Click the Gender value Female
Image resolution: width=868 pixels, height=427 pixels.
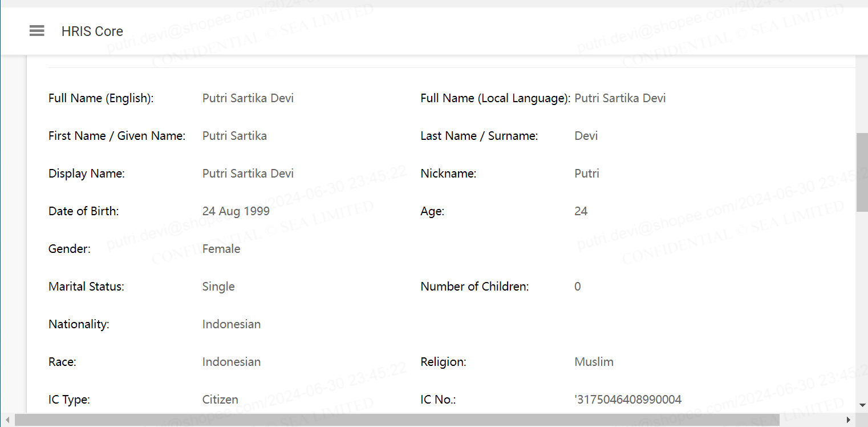click(221, 249)
